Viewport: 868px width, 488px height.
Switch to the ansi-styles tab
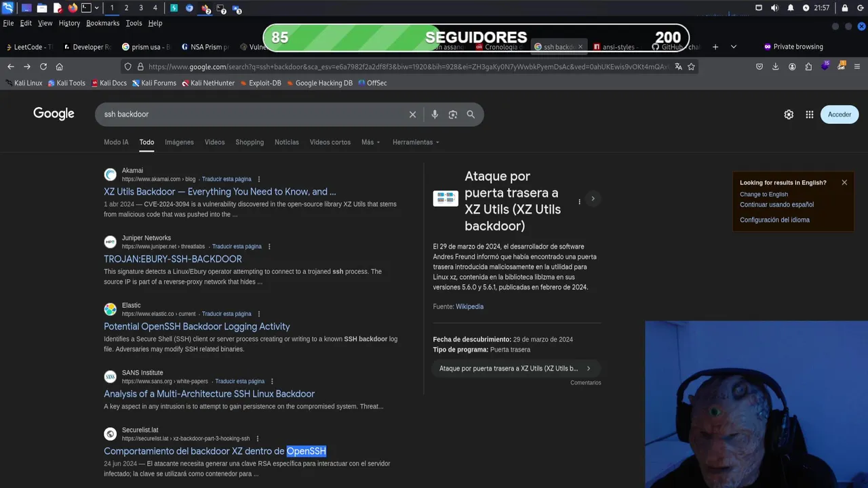point(616,47)
